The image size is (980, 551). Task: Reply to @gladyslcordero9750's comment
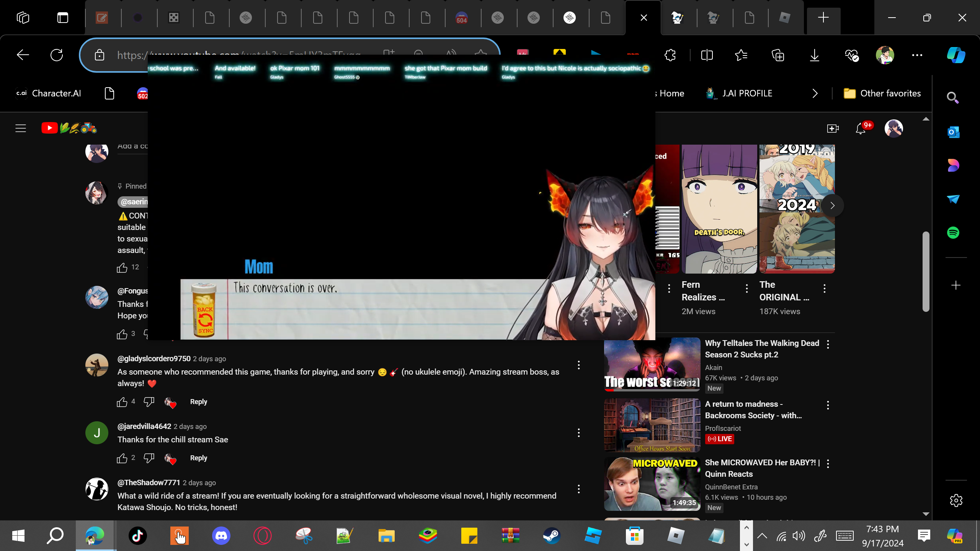click(x=198, y=402)
